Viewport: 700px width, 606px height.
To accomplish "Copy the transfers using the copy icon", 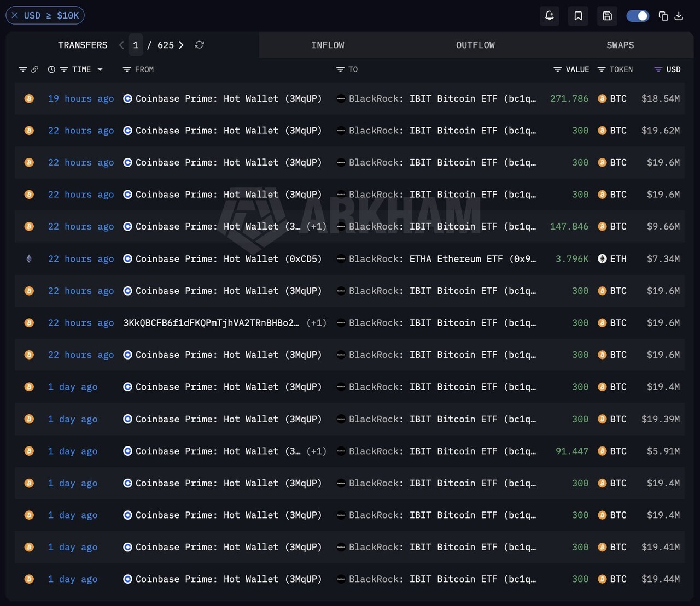I will tap(663, 16).
